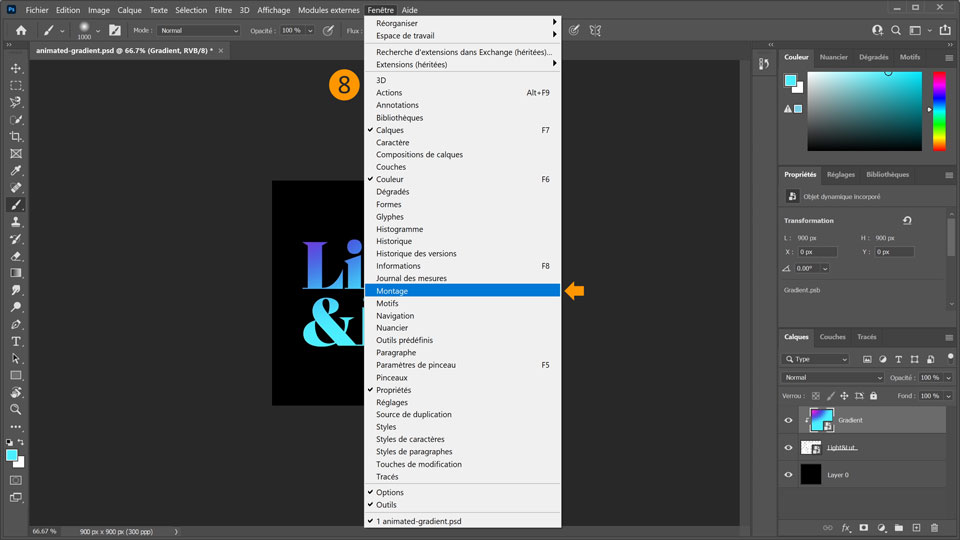This screenshot has height=540, width=960.
Task: Hide the Gradient layer
Action: tap(789, 420)
